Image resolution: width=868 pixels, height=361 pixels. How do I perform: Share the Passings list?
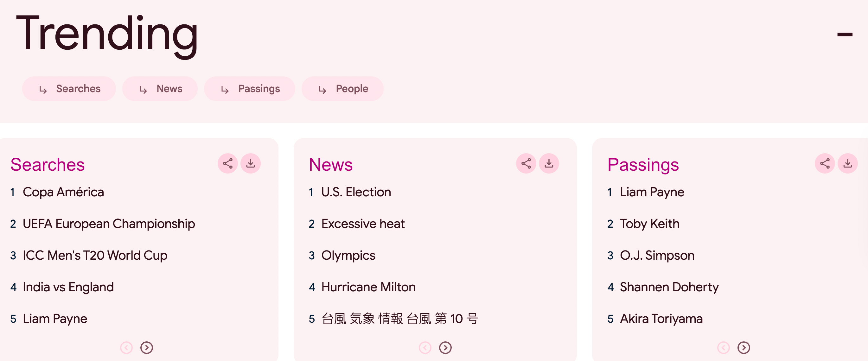(x=825, y=164)
